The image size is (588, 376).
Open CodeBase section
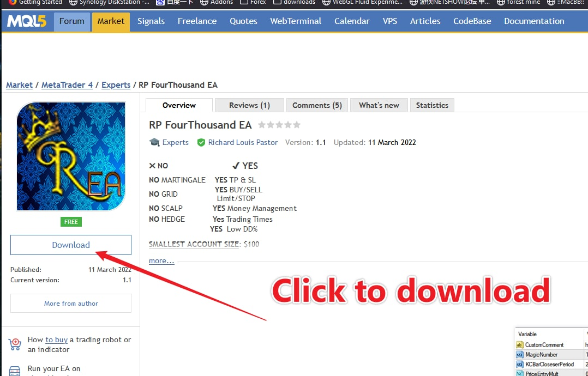pos(472,21)
